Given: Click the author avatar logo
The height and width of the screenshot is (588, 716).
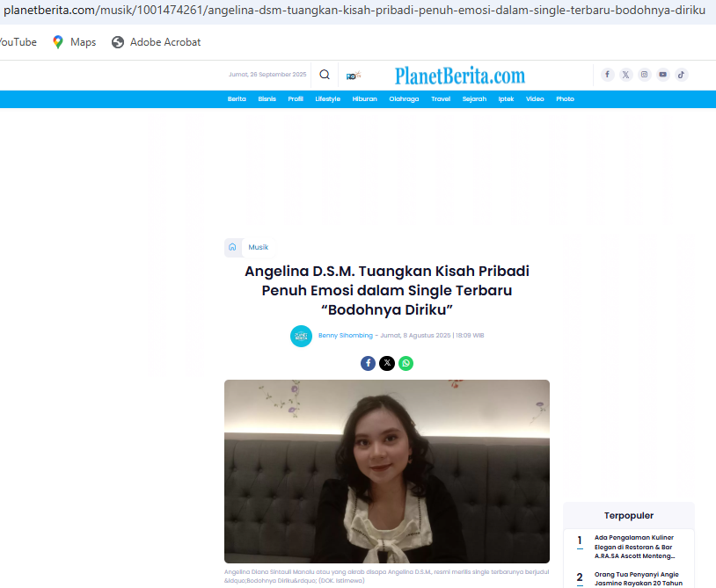Looking at the screenshot, I should 301,336.
